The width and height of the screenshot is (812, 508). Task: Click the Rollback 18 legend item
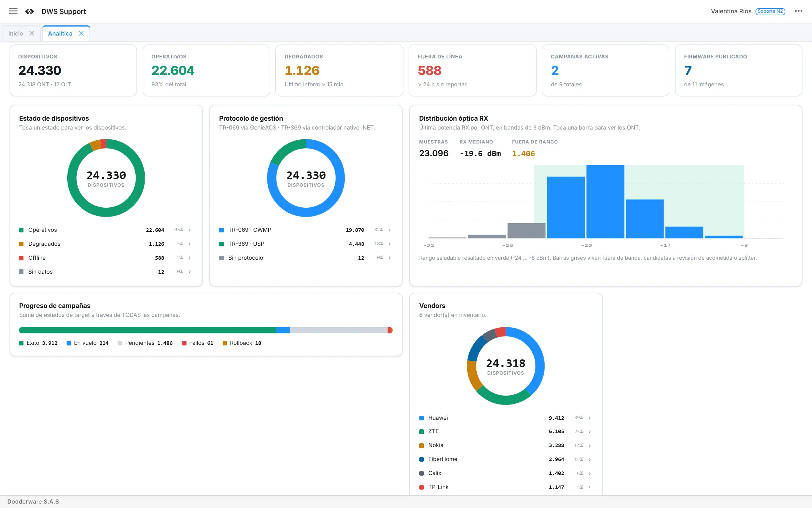(x=242, y=343)
